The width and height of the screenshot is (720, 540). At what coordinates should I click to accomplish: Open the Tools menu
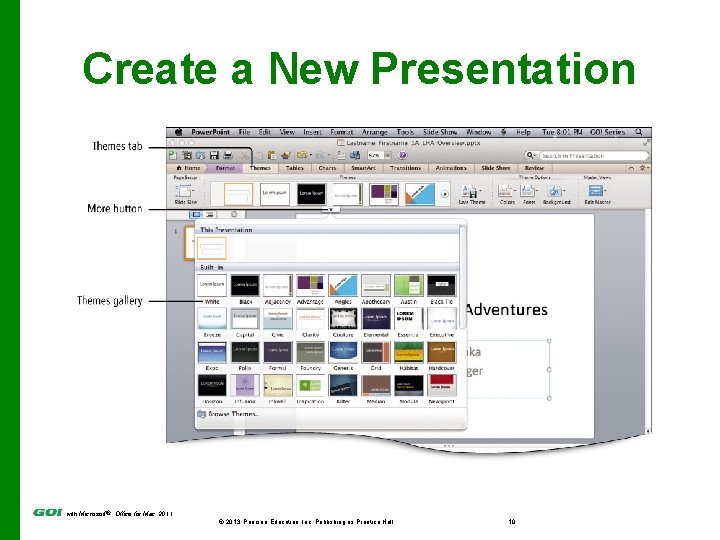(x=405, y=132)
